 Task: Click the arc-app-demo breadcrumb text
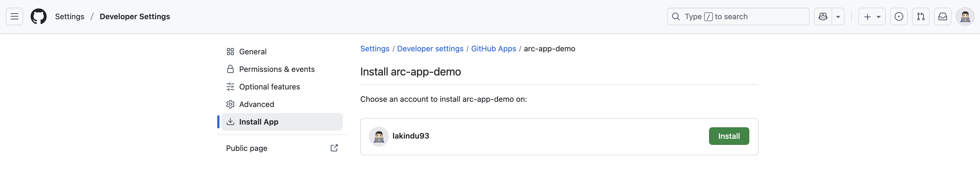(x=549, y=48)
